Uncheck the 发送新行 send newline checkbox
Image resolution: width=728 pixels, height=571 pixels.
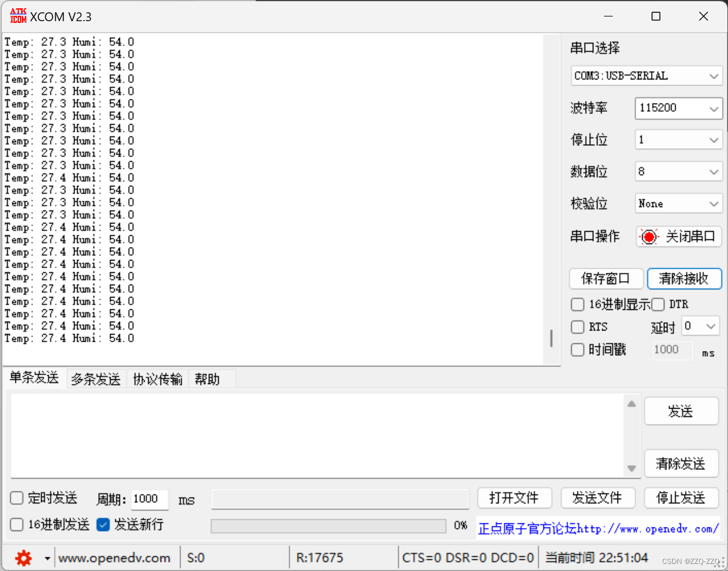(103, 524)
